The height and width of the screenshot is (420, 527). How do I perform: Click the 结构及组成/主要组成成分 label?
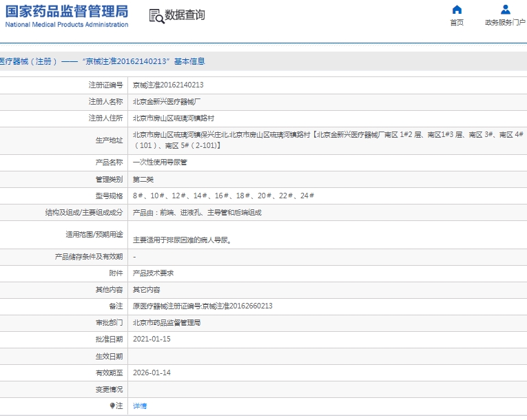tap(84, 212)
